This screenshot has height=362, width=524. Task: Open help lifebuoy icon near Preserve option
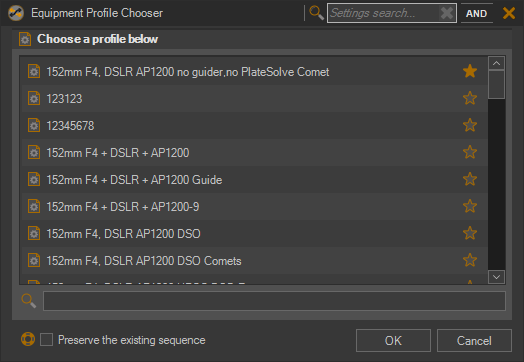pyautogui.click(x=28, y=339)
